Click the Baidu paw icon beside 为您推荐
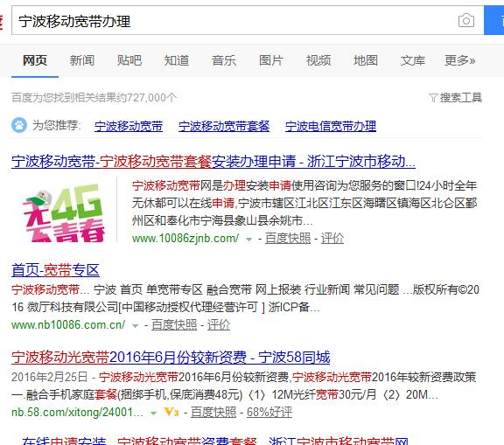Image resolution: width=504 pixels, height=445 pixels. (19, 125)
